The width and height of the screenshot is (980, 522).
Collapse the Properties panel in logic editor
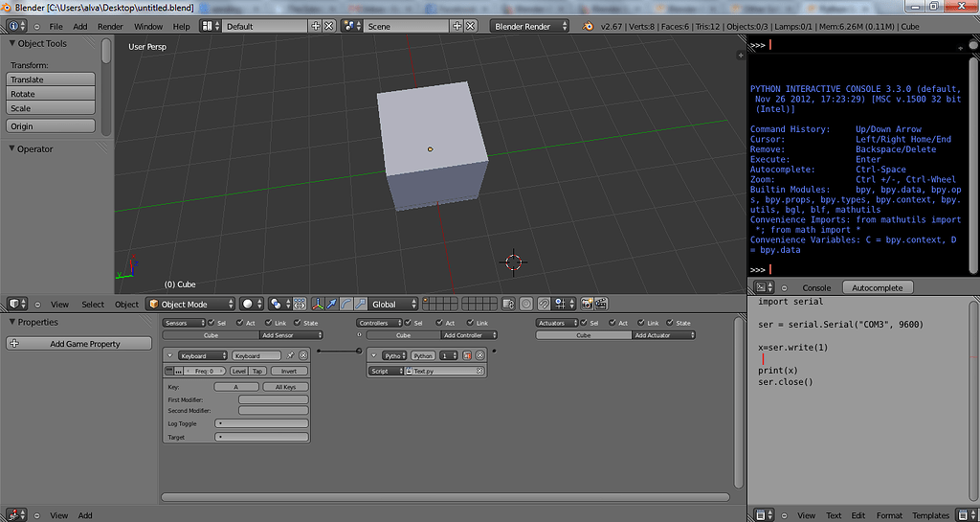coord(11,322)
